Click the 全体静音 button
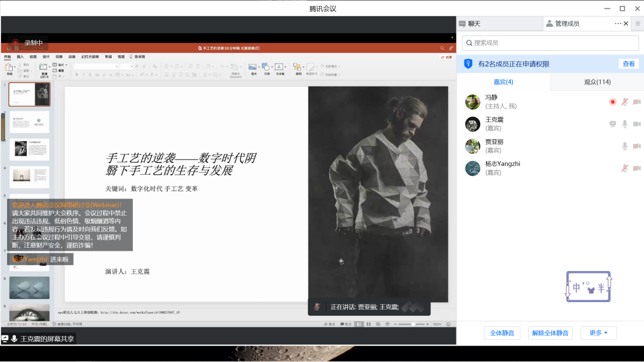 click(502, 333)
